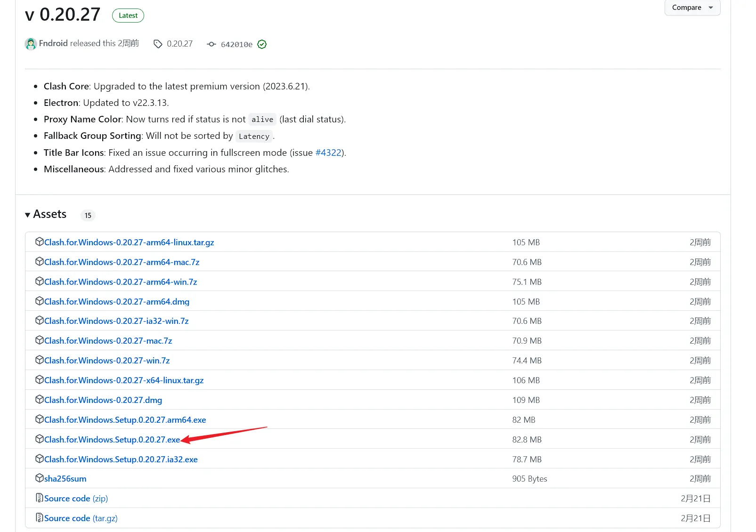The width and height of the screenshot is (756, 532).
Task: Click package icon next to sha256sum
Action: tap(40, 478)
